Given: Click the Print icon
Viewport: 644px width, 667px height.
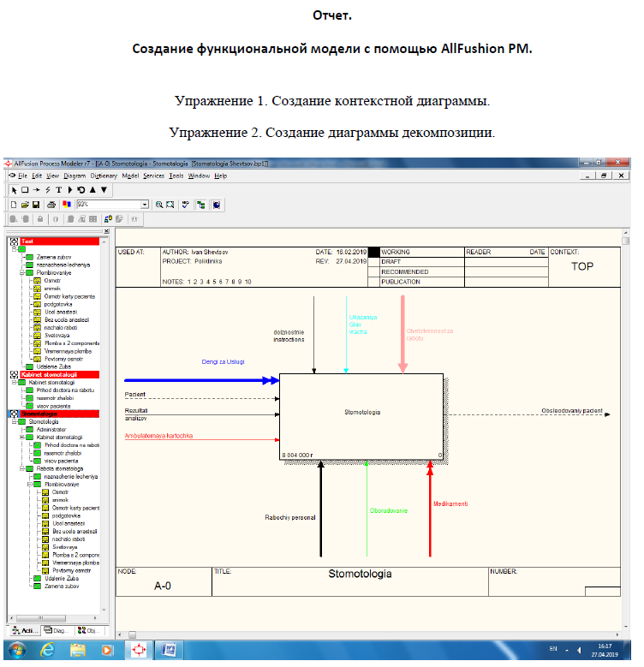Looking at the screenshot, I should tap(51, 205).
